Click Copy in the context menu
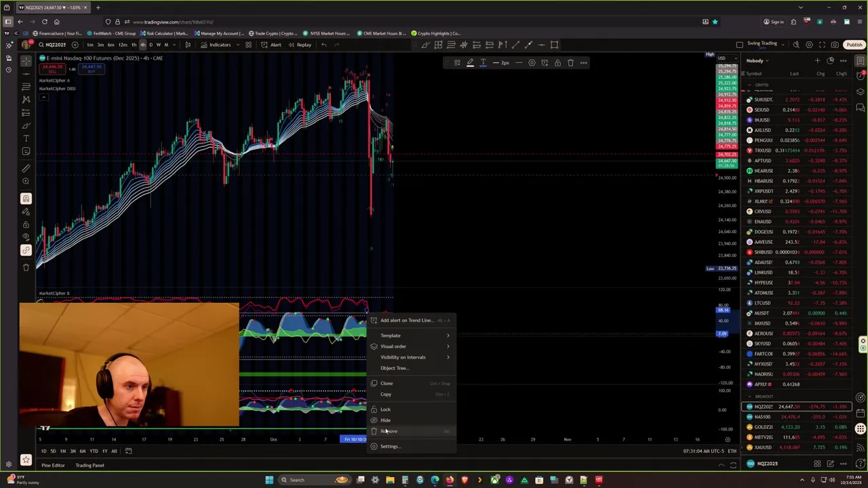This screenshot has width=868, height=488. point(412,394)
